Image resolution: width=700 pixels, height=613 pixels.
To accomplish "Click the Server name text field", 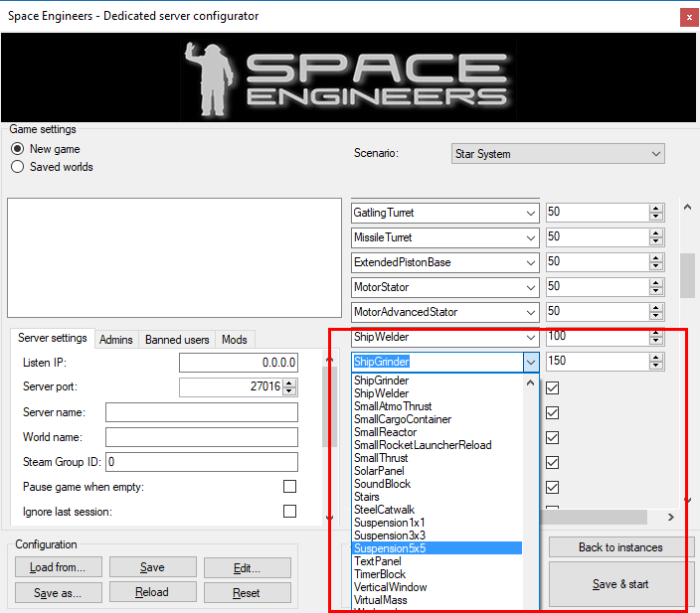I will (201, 412).
